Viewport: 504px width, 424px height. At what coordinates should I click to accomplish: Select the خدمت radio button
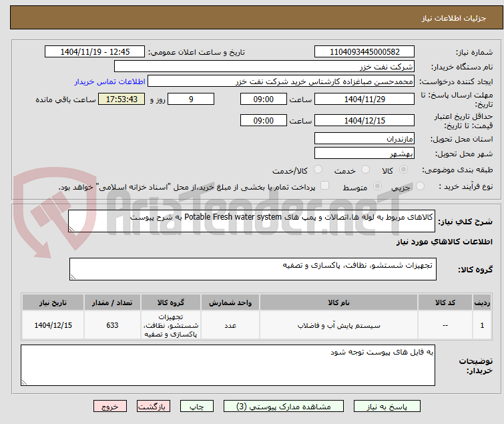tap(365, 170)
